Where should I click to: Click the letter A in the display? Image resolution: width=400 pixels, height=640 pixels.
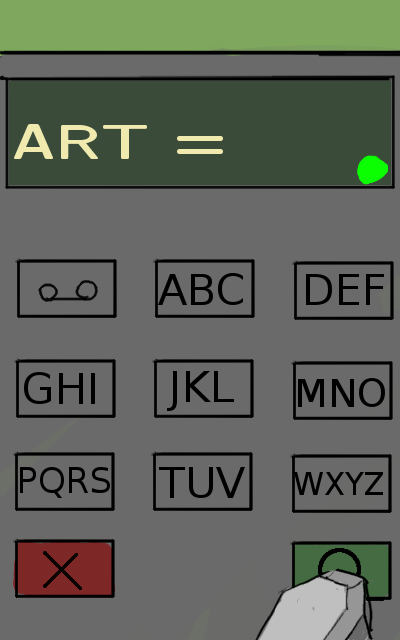[34, 142]
